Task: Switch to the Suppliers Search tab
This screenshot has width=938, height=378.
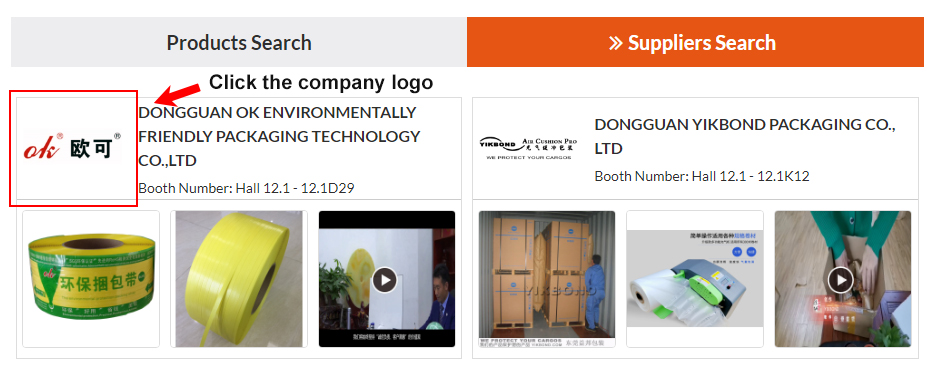Action: [x=695, y=42]
